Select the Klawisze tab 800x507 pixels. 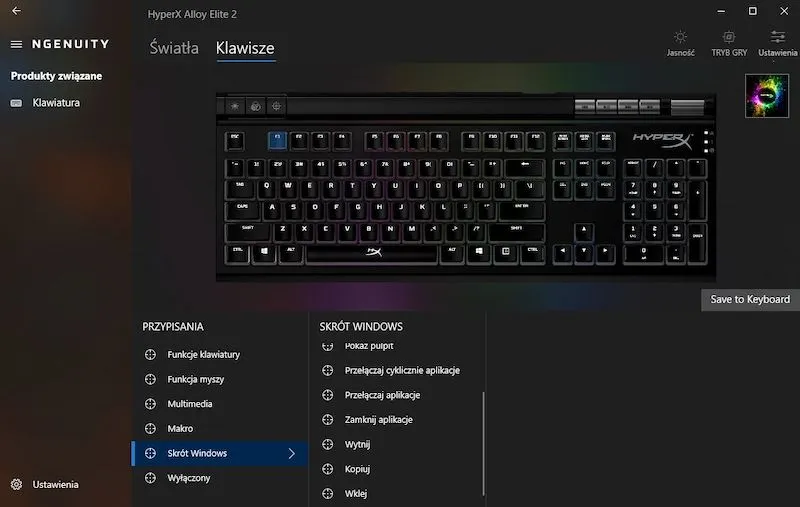(x=245, y=48)
